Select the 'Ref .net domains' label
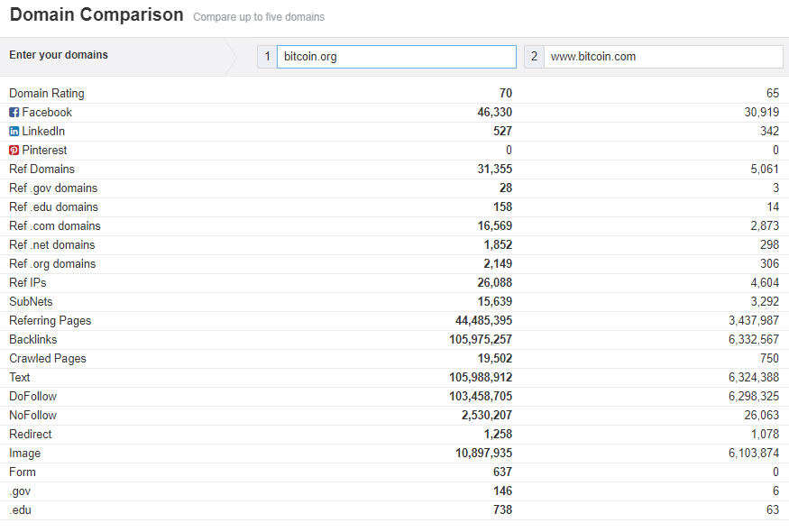This screenshot has height=532, width=789. click(x=51, y=245)
